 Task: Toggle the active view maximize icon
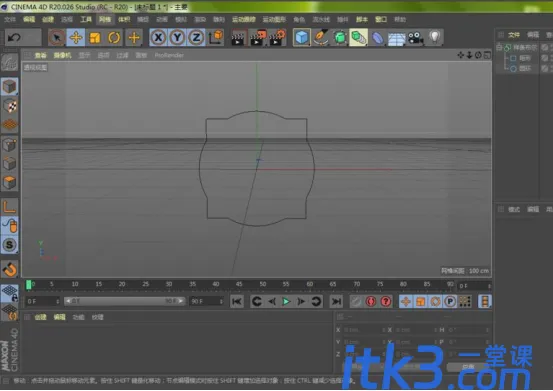[x=487, y=55]
